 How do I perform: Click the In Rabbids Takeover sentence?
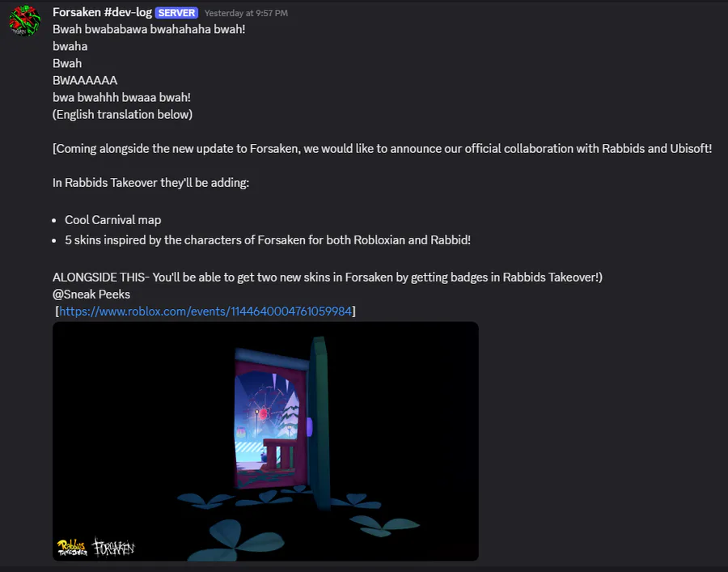click(x=151, y=183)
